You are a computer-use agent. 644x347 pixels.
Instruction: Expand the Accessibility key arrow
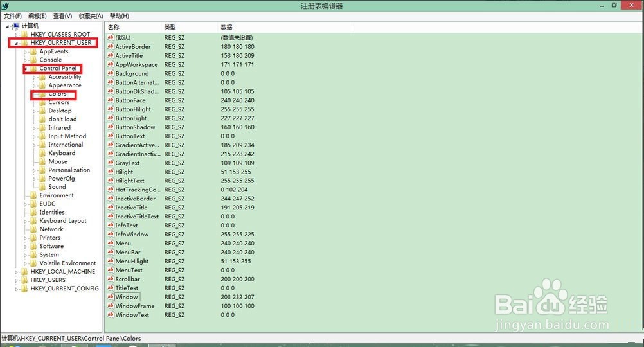click(x=35, y=77)
